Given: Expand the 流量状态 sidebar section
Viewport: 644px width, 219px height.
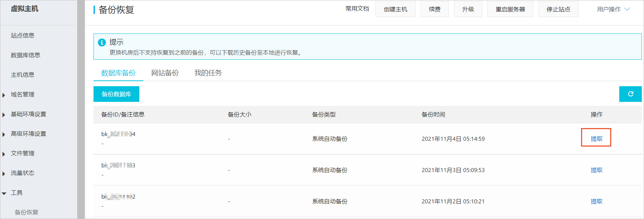Looking at the screenshot, I should tap(22, 173).
